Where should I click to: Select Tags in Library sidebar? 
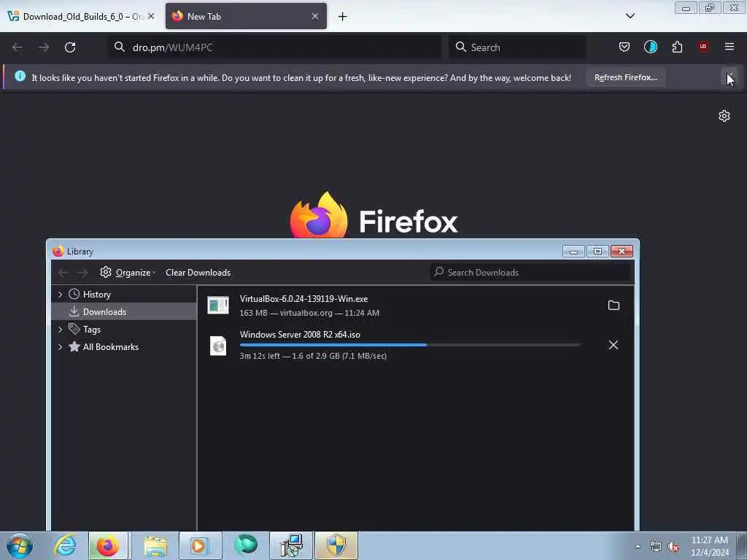click(x=124, y=329)
